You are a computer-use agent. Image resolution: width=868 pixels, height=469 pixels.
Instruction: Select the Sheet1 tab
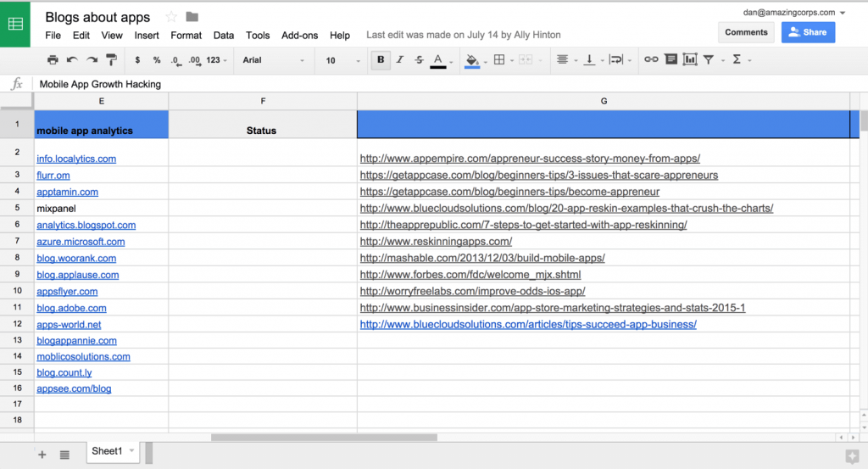pos(113,451)
